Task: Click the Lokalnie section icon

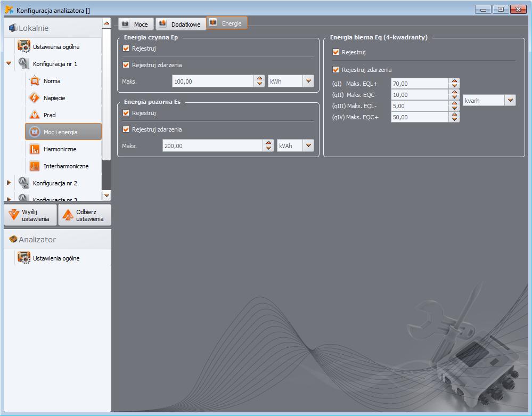Action: click(13, 28)
